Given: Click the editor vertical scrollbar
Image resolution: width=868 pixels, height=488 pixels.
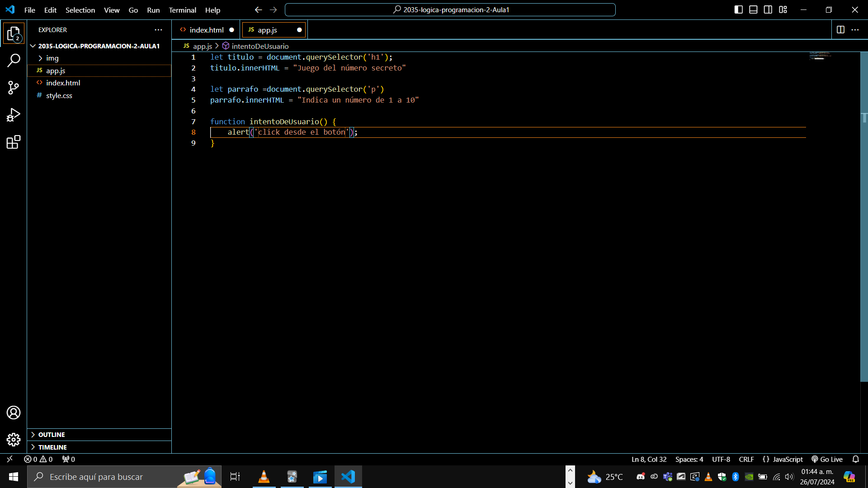Looking at the screenshot, I should 864,217.
